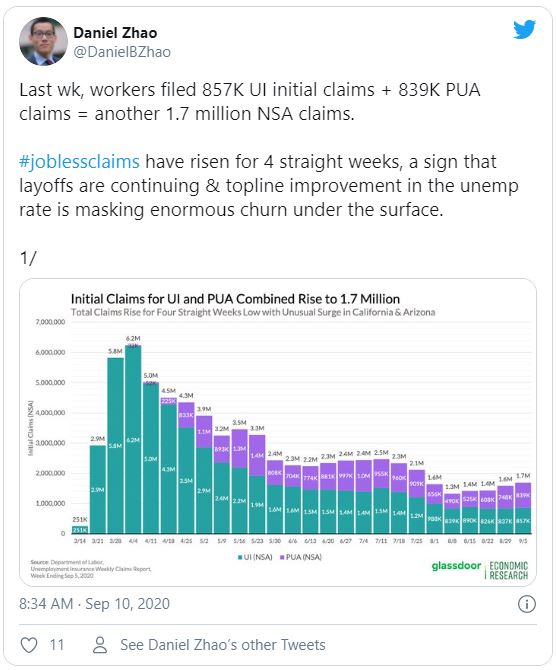Click the Twitter bird logo

[524, 29]
